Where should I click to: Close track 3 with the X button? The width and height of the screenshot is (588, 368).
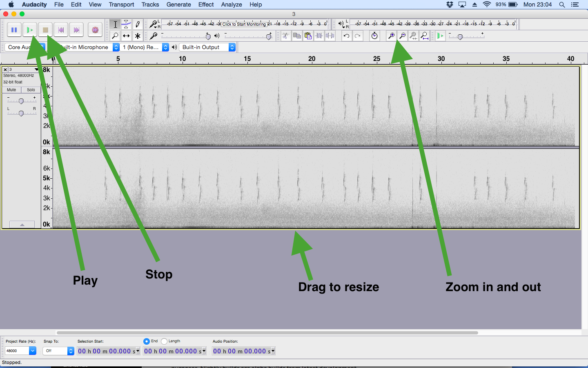coord(5,70)
